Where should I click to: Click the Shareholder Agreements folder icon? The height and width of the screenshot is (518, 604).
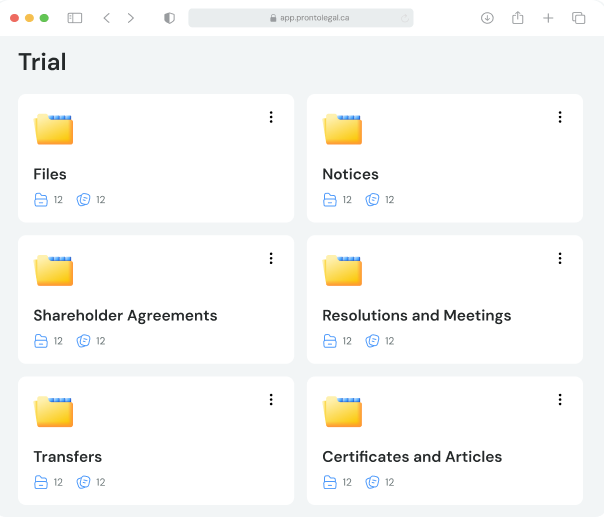[54, 270]
